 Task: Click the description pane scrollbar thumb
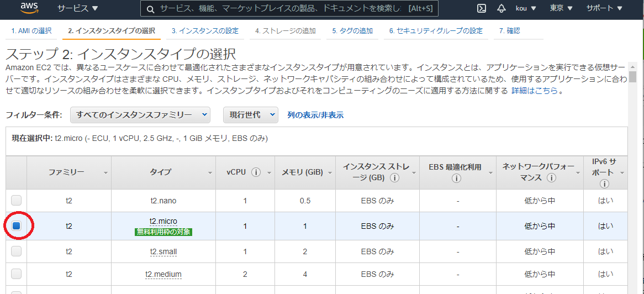[x=632, y=76]
